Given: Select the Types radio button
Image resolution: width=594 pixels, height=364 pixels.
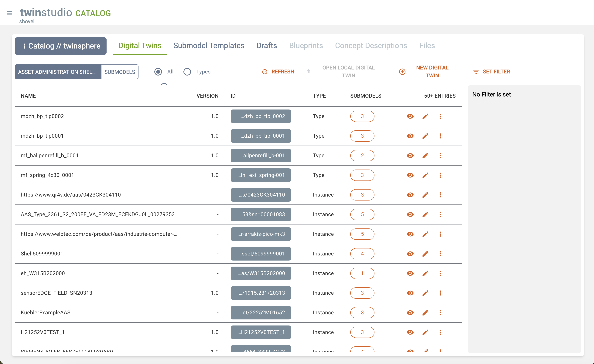Looking at the screenshot, I should tap(187, 72).
